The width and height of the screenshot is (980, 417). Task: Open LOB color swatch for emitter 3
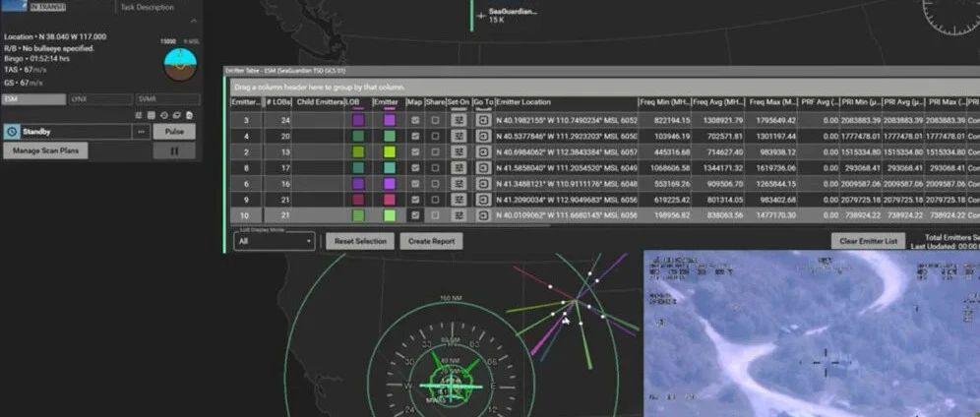[x=358, y=120]
